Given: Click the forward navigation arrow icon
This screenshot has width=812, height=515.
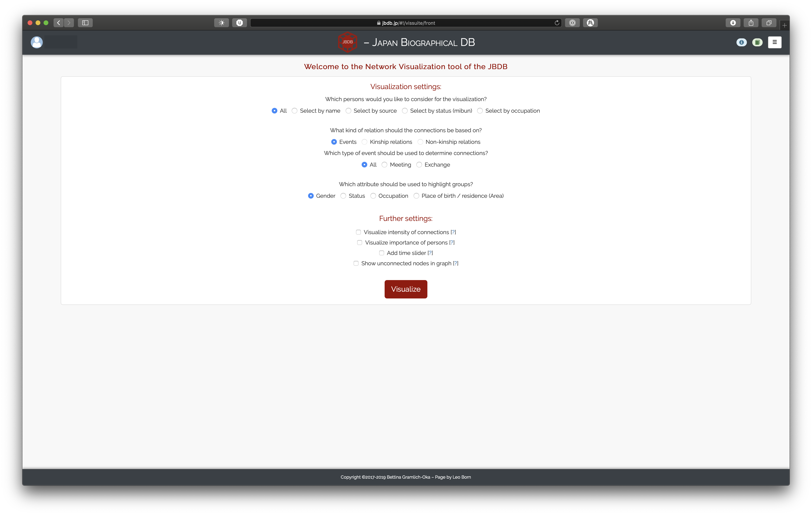Looking at the screenshot, I should pyautogui.click(x=69, y=23).
